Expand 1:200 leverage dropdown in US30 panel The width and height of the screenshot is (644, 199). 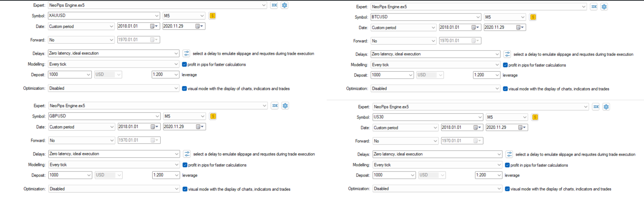click(x=499, y=175)
